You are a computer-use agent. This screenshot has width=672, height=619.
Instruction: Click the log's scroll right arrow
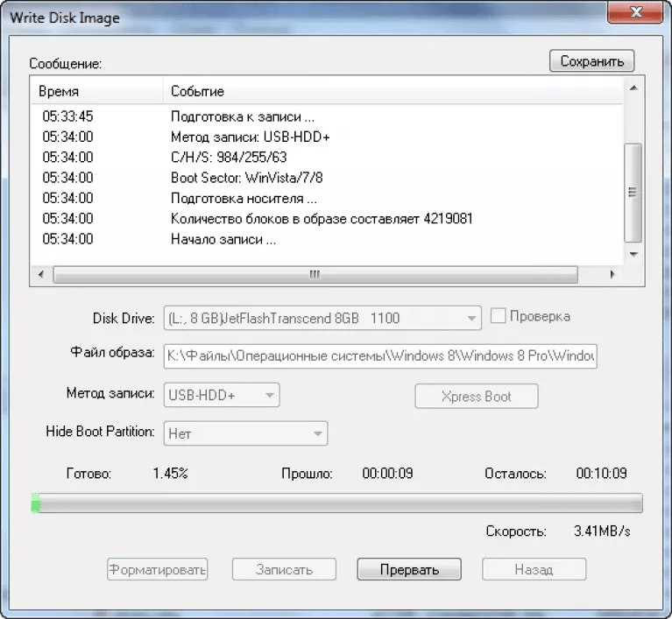point(612,274)
